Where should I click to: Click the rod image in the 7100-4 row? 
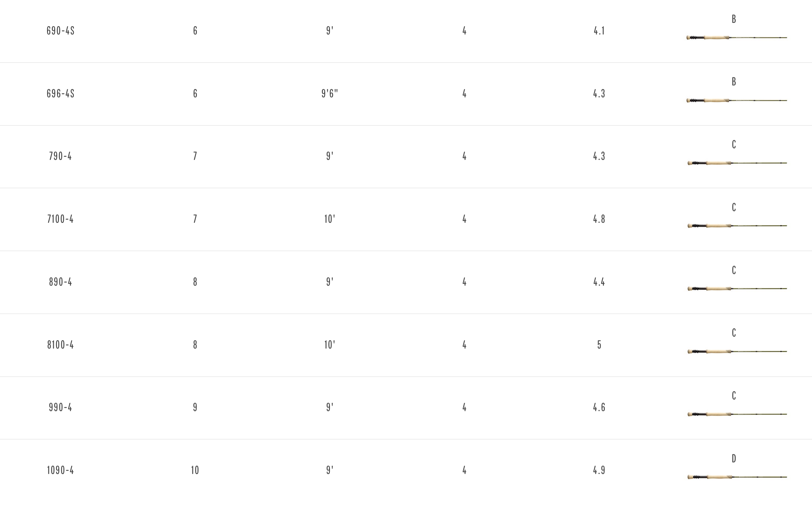(x=737, y=226)
